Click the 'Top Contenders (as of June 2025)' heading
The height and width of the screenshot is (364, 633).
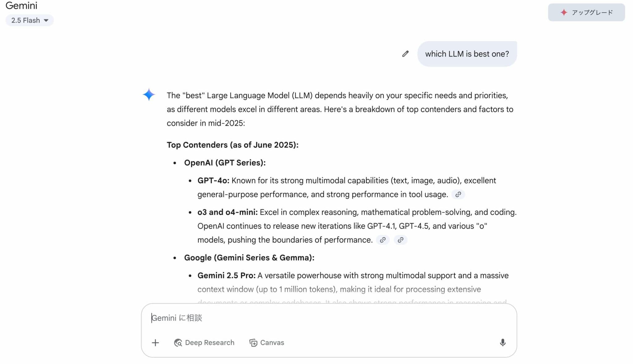point(232,145)
